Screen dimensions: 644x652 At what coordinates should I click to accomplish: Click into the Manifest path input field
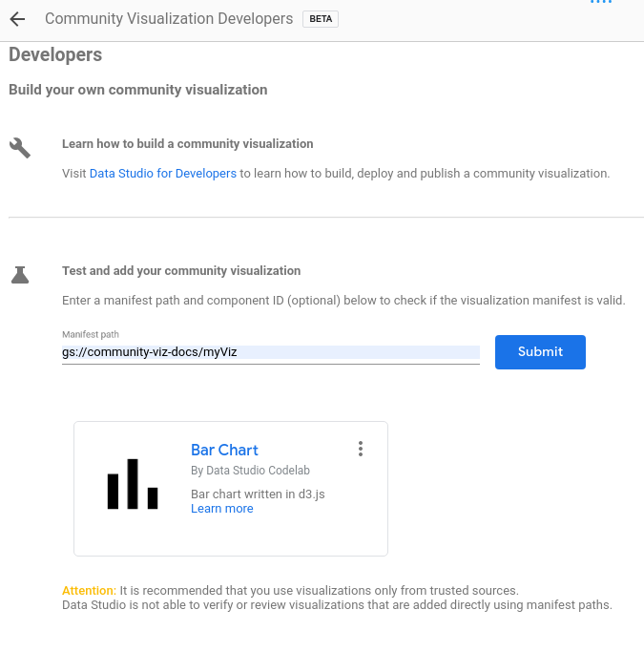coord(270,352)
